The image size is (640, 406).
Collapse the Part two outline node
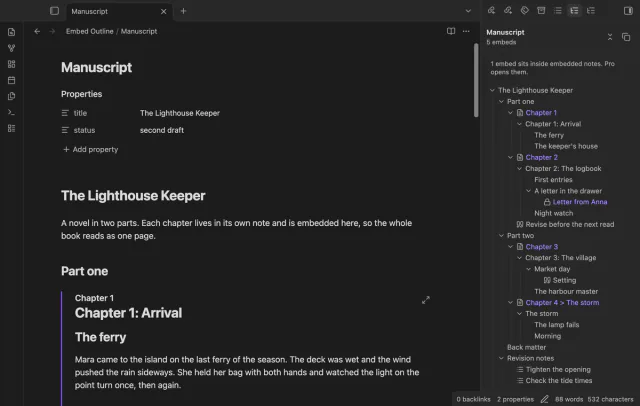point(501,235)
